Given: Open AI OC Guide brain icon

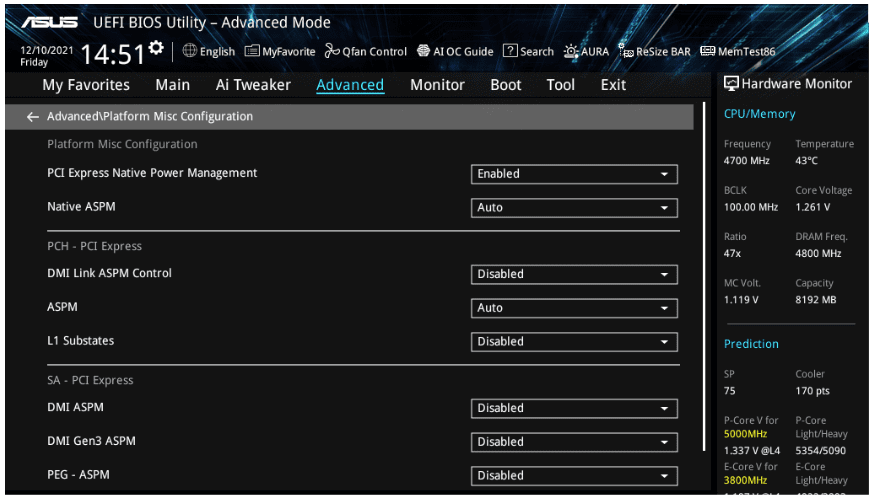Looking at the screenshot, I should [x=423, y=51].
